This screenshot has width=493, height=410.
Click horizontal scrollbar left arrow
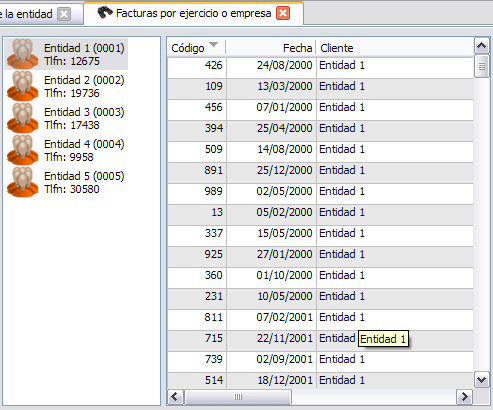[x=175, y=397]
